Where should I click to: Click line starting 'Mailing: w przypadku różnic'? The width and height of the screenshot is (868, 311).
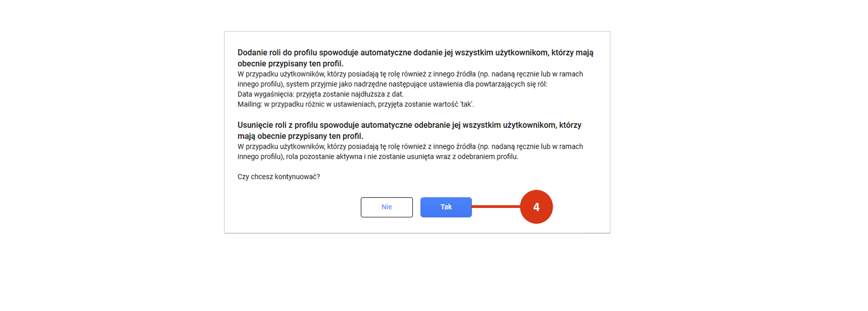click(x=356, y=104)
